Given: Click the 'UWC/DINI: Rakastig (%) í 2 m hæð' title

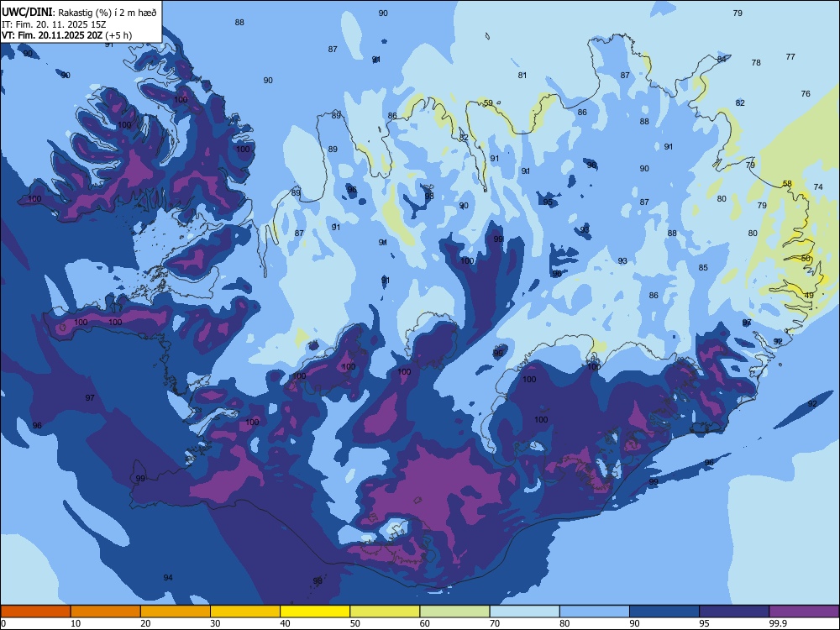Looking at the screenshot, I should (x=79, y=13).
